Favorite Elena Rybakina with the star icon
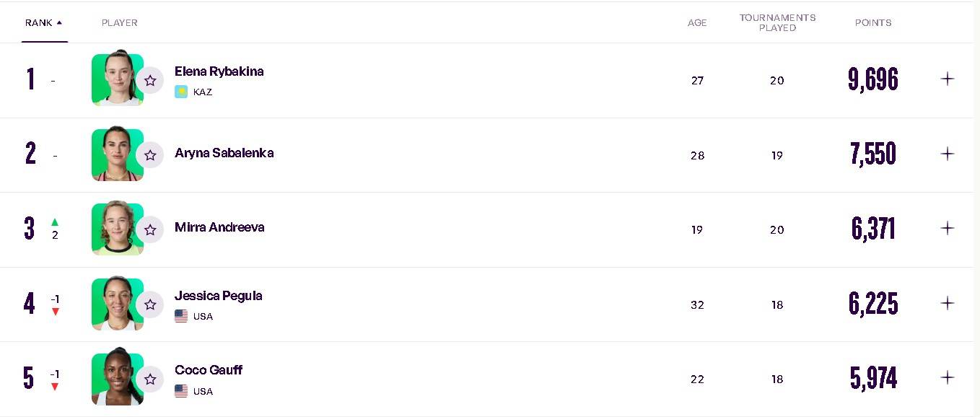 click(x=150, y=81)
